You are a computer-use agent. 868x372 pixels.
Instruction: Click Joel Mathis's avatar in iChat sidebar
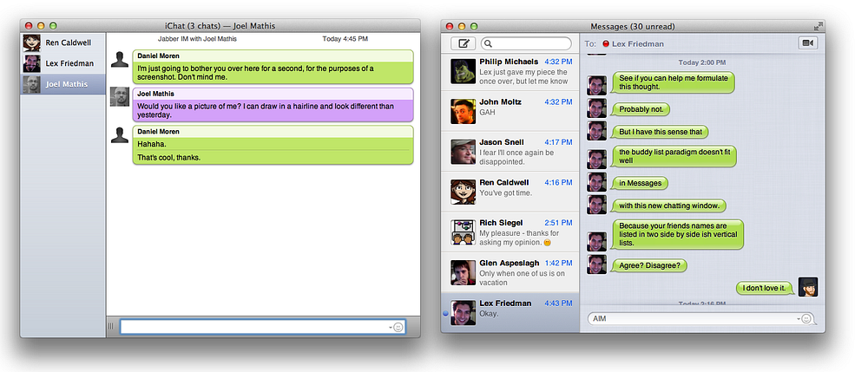pyautogui.click(x=31, y=85)
